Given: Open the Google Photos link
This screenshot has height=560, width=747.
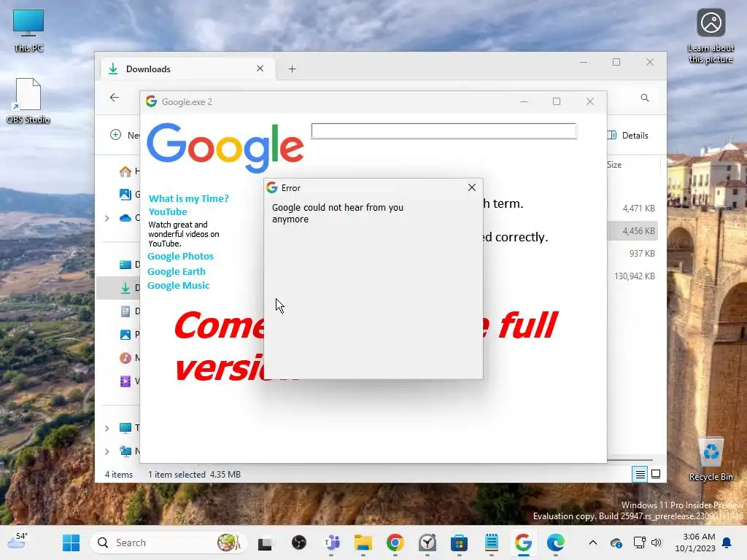Looking at the screenshot, I should point(181,256).
